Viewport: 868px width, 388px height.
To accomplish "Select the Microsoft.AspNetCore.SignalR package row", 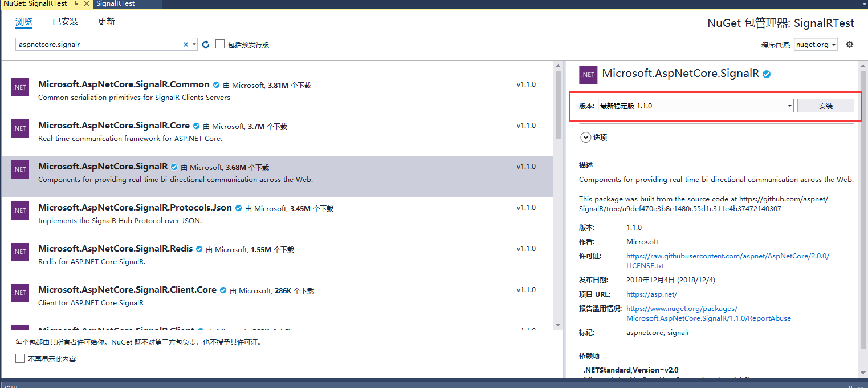I will coord(277,176).
